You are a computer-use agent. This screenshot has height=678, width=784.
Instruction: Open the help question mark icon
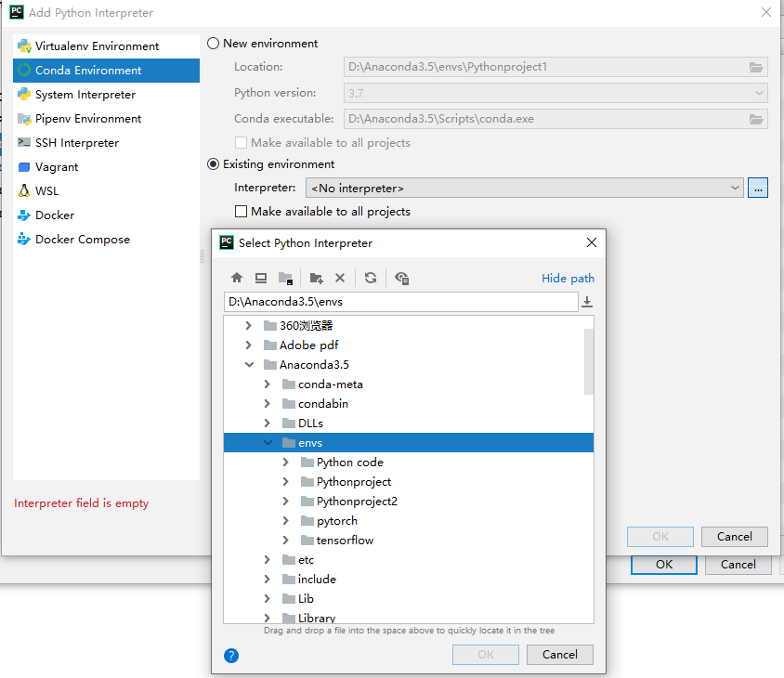tap(231, 656)
